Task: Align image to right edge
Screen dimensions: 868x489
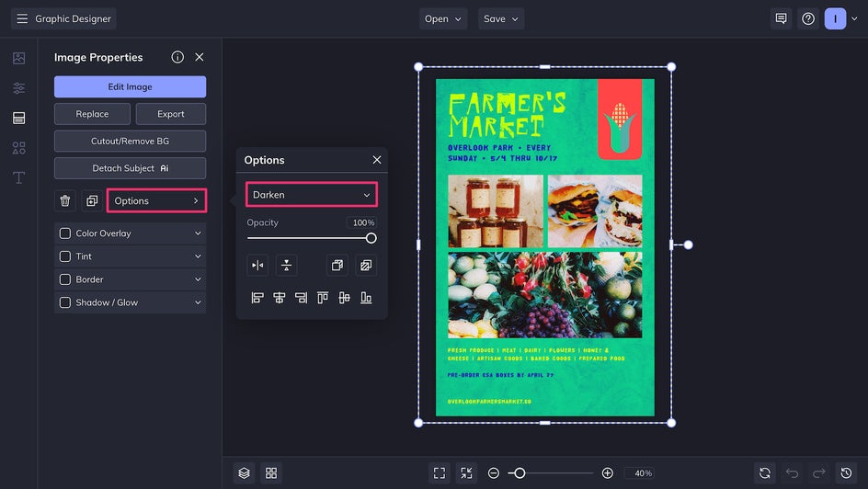Action: (301, 298)
